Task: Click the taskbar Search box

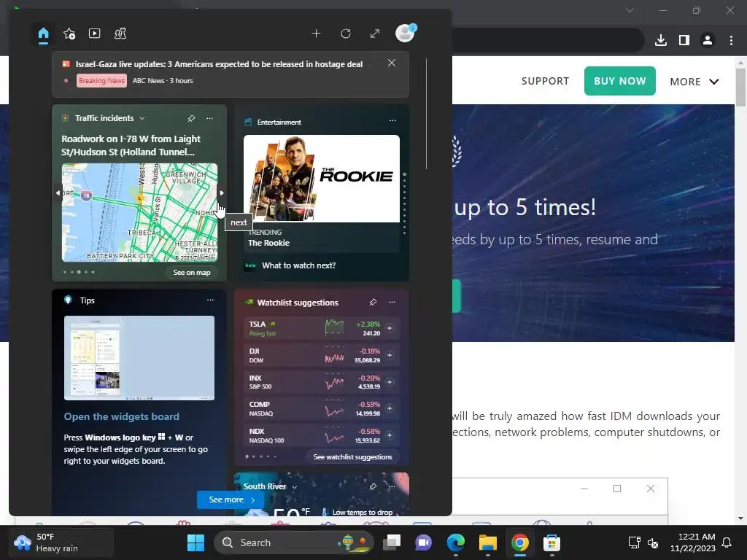Action: [x=294, y=542]
